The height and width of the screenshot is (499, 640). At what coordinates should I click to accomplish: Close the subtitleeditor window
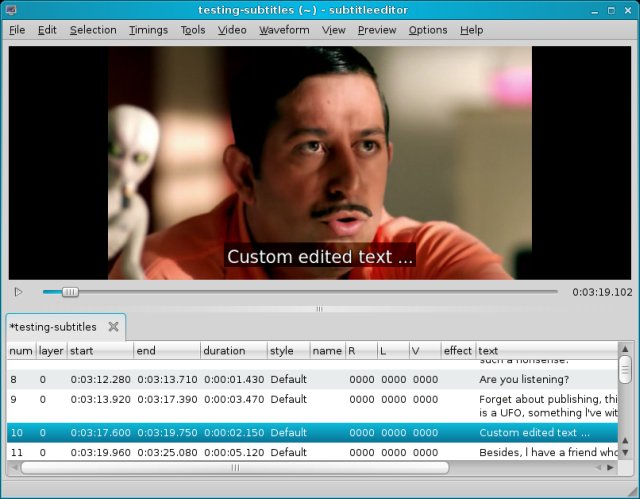[628, 9]
